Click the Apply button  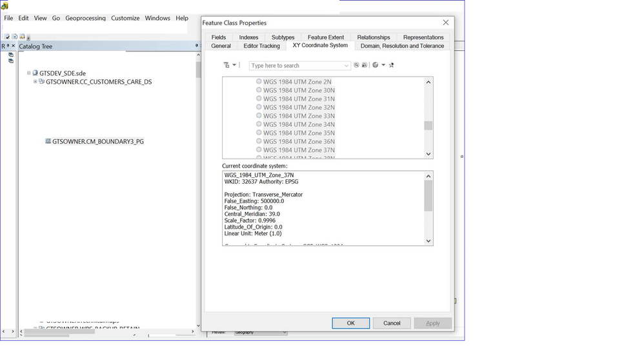[x=433, y=323]
